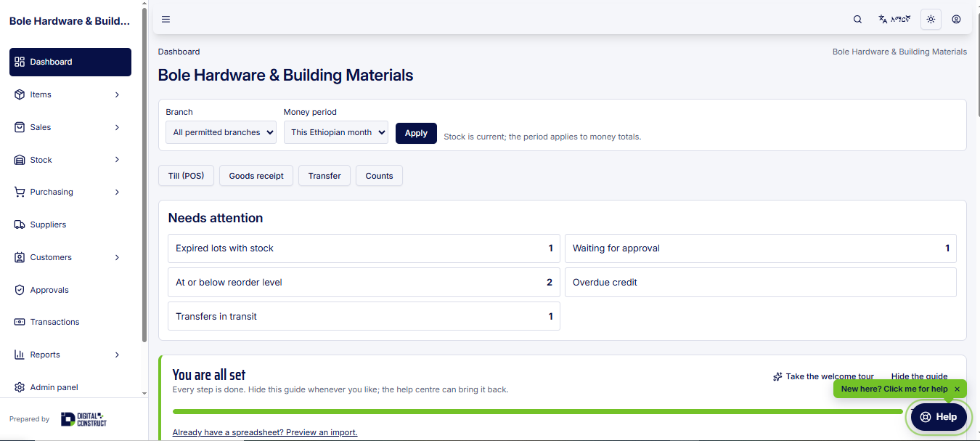Open Dashboard in the sidebar
This screenshot has height=441, width=980.
[x=70, y=62]
